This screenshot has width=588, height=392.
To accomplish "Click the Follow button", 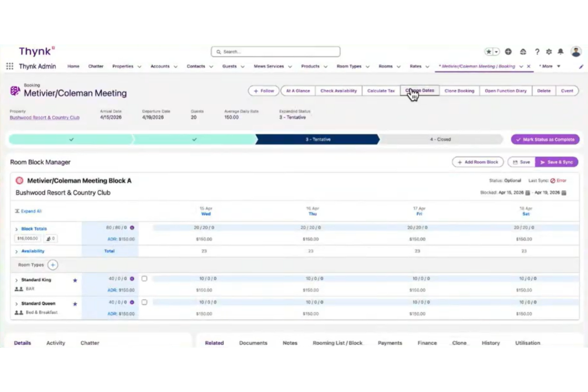I will (x=264, y=91).
